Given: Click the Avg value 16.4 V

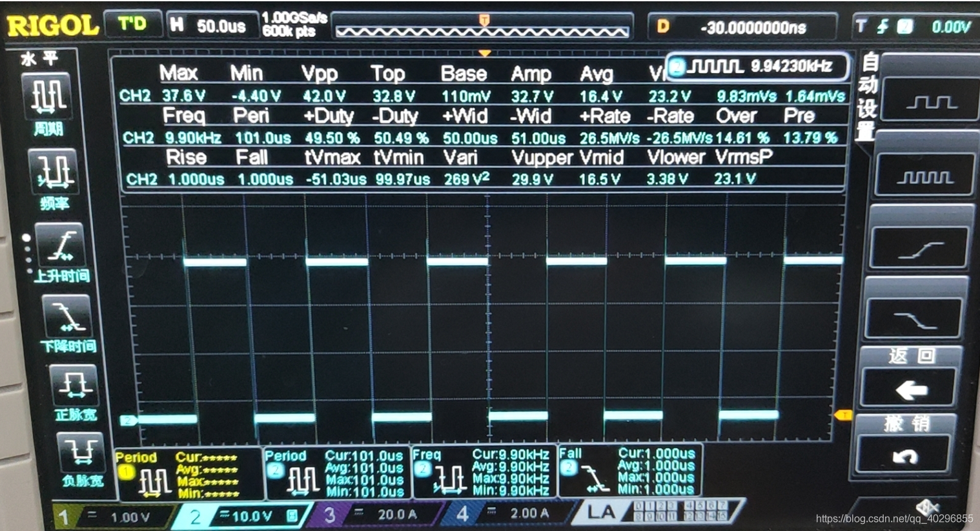Looking at the screenshot, I should (x=601, y=96).
